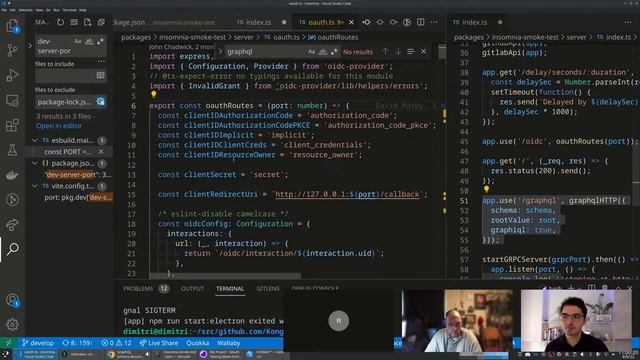This screenshot has width=640, height=360.
Task: Open 'dev-server-port' result in package.json
Action: tap(77, 174)
